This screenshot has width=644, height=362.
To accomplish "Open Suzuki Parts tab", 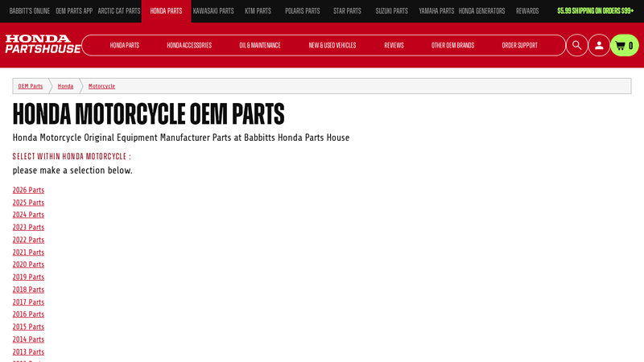I will coord(391,11).
